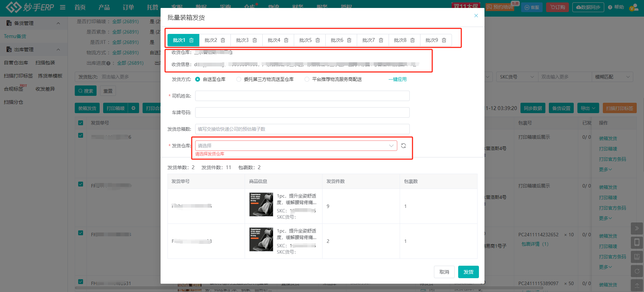Switch to the 批次3 tab
Image resolution: width=644 pixels, height=292 pixels.
pyautogui.click(x=242, y=40)
